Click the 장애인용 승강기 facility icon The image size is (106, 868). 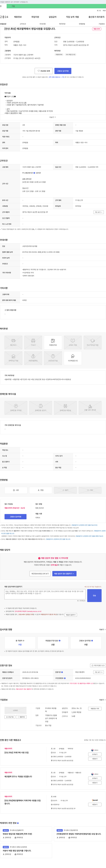pyautogui.click(x=41, y=408)
